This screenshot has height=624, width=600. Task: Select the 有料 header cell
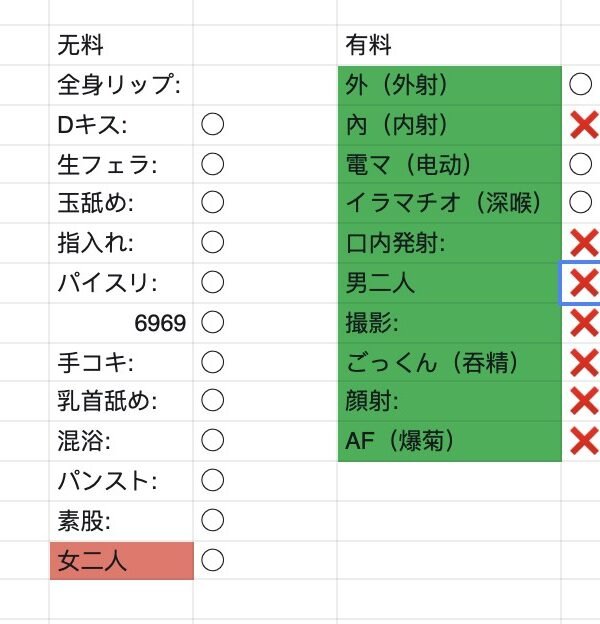coord(449,45)
